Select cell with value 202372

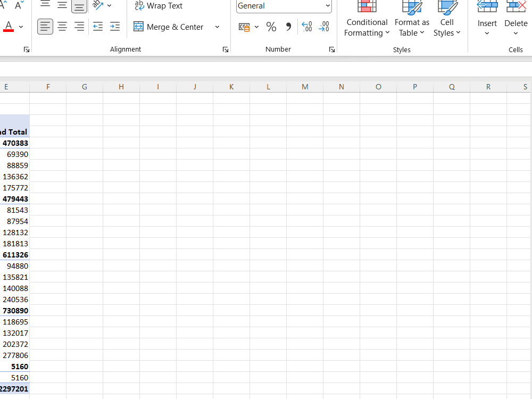(14, 344)
